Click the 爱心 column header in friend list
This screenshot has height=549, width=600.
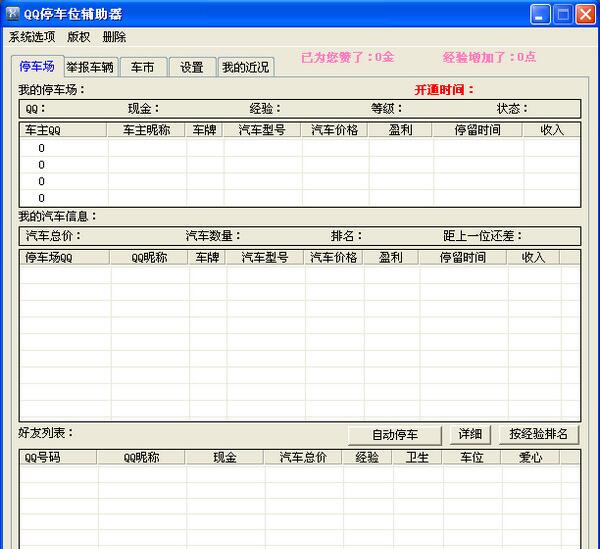pos(530,457)
